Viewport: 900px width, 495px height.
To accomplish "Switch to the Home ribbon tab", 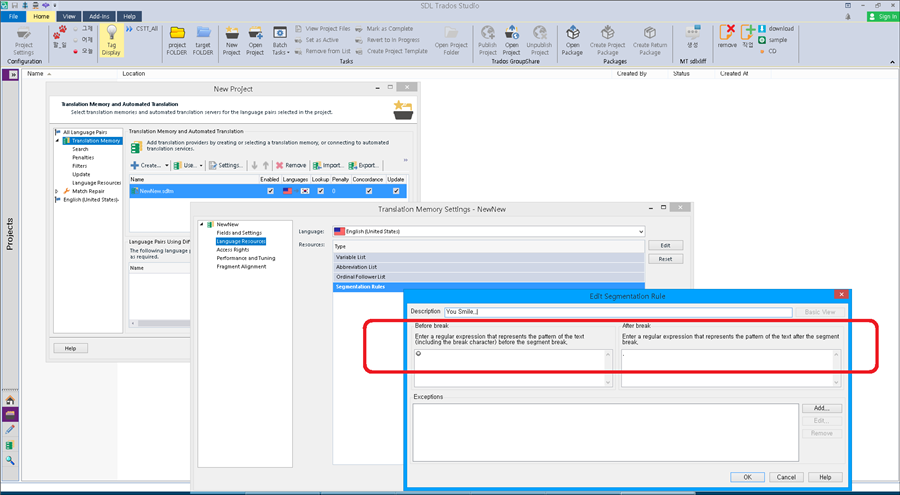I will point(41,17).
